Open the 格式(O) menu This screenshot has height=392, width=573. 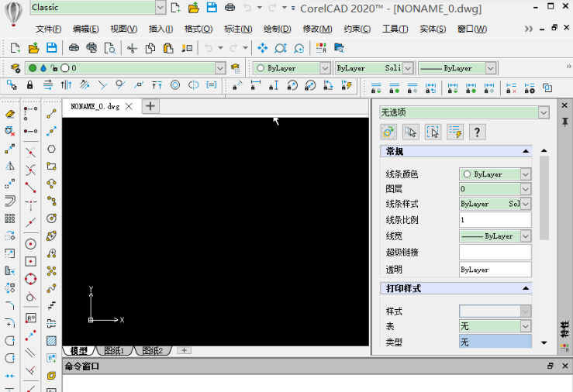point(198,29)
